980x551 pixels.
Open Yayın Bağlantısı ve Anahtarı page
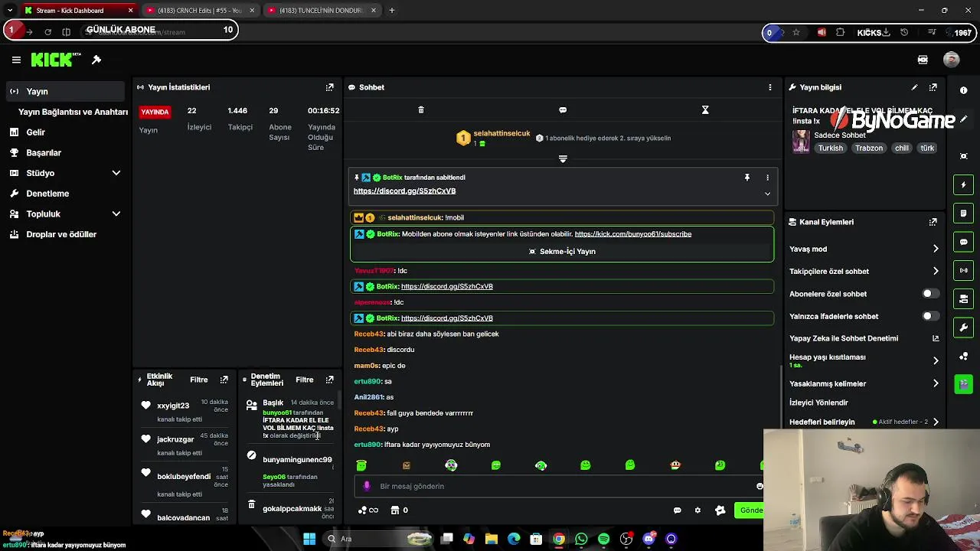point(73,112)
